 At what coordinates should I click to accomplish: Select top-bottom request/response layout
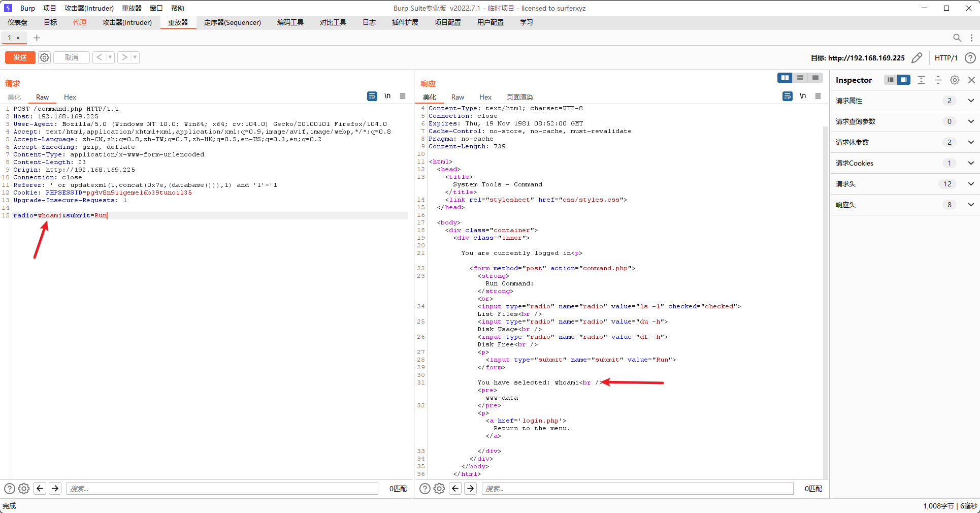[800, 78]
